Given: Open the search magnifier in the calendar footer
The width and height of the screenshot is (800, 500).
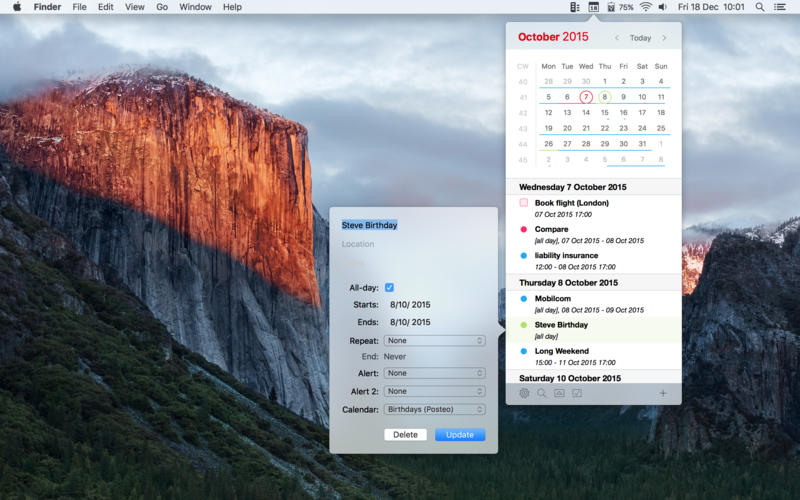Looking at the screenshot, I should (x=541, y=393).
